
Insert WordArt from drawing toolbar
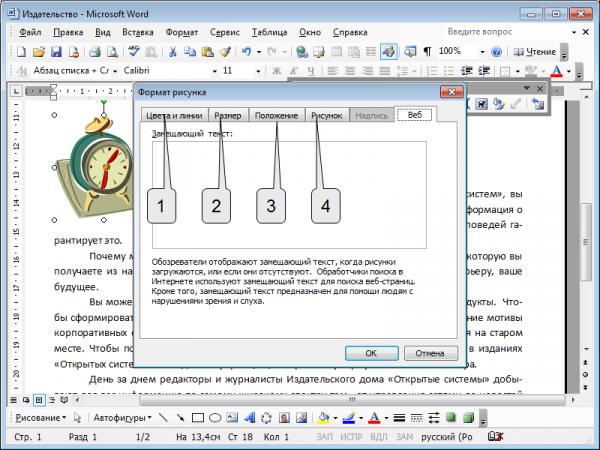pos(249,417)
